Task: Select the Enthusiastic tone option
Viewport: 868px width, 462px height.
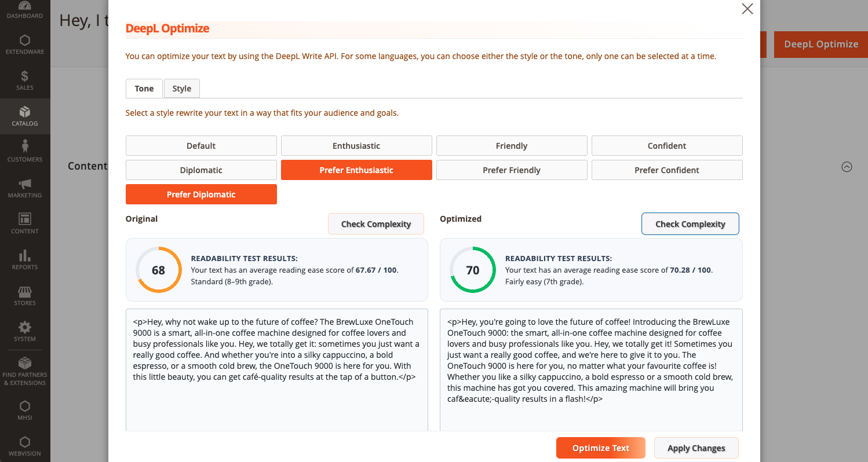Action: point(356,146)
